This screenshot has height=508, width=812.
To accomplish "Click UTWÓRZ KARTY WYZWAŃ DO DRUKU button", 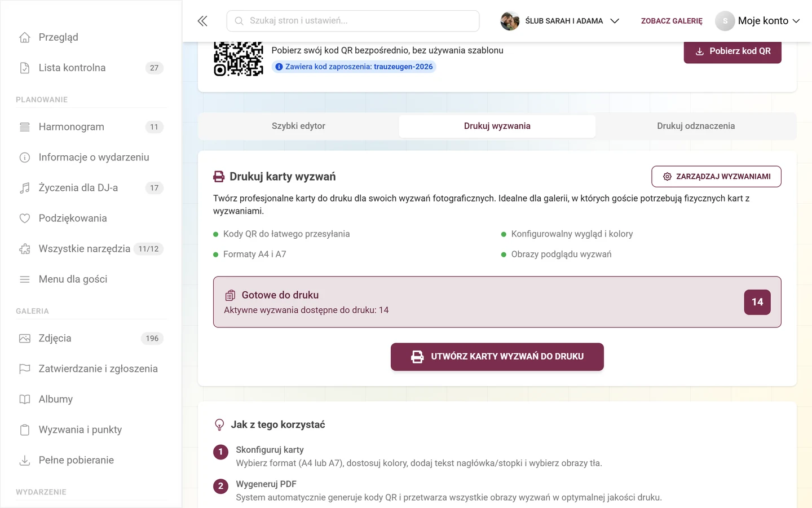I will (x=497, y=357).
